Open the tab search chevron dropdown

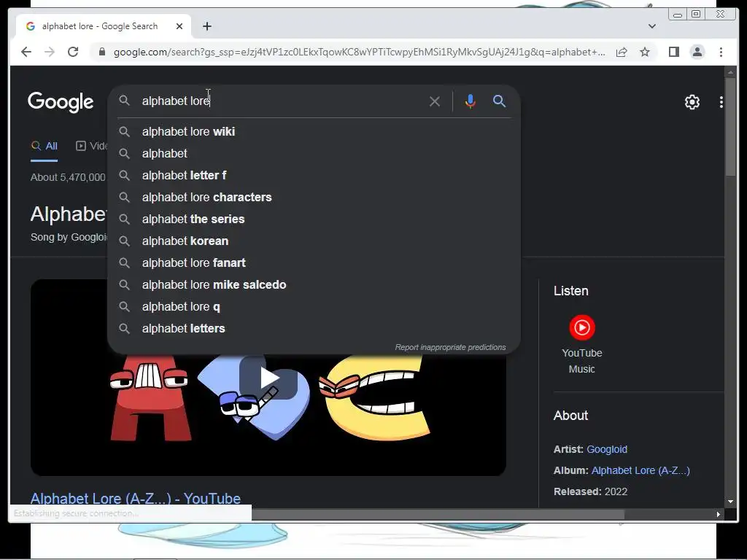click(x=652, y=26)
